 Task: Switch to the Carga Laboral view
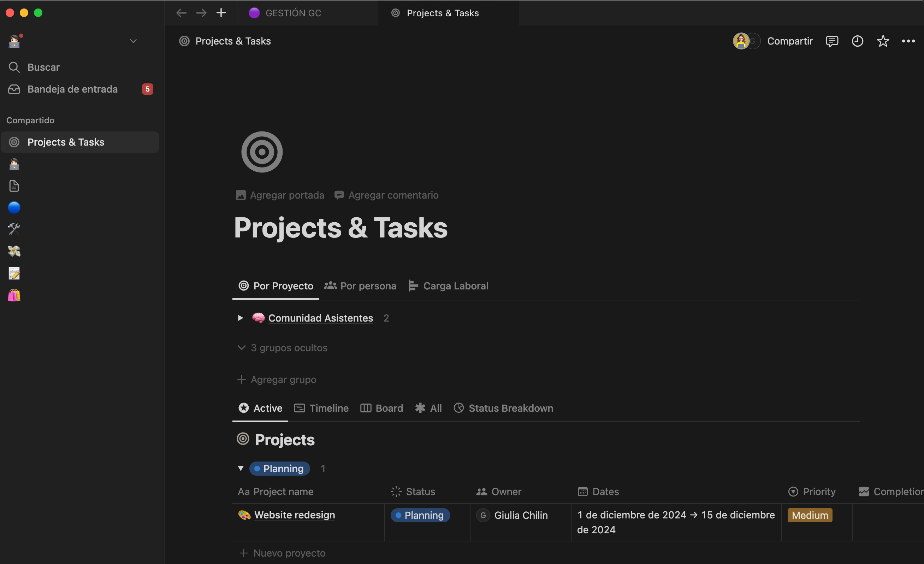coord(448,286)
